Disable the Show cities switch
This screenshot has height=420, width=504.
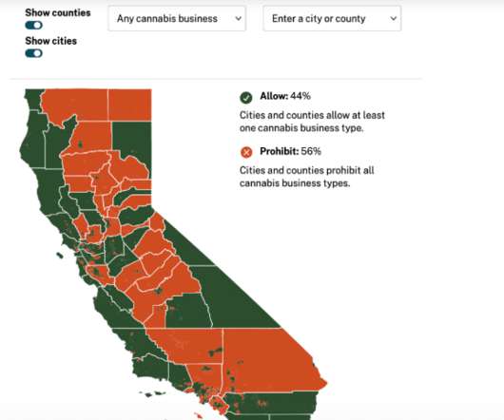(x=33, y=53)
